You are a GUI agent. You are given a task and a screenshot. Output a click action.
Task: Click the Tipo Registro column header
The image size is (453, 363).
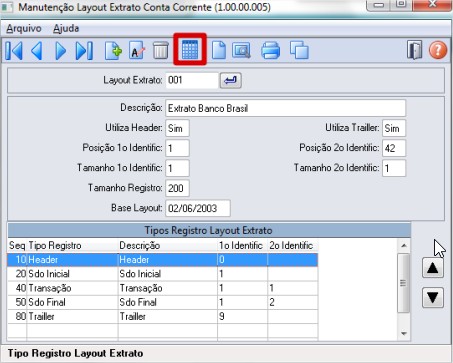pos(72,246)
